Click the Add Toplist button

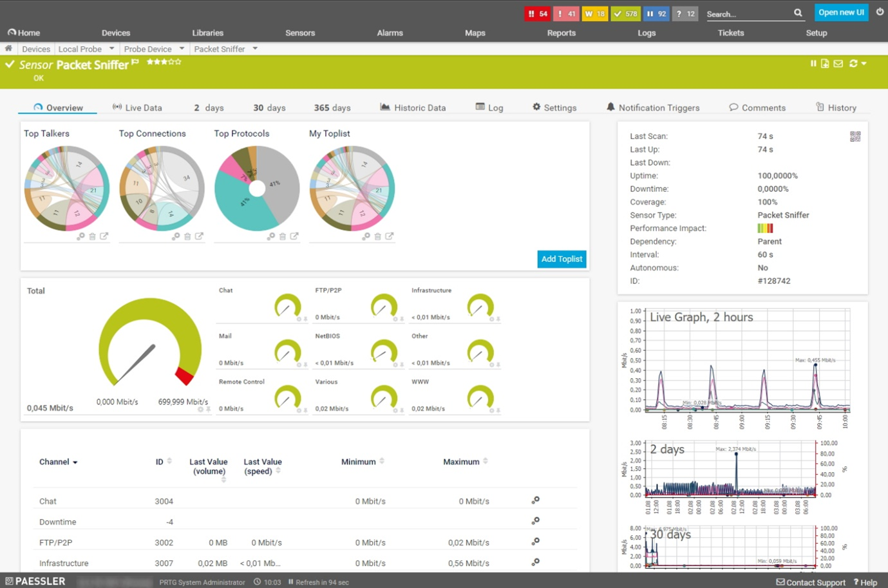561,259
